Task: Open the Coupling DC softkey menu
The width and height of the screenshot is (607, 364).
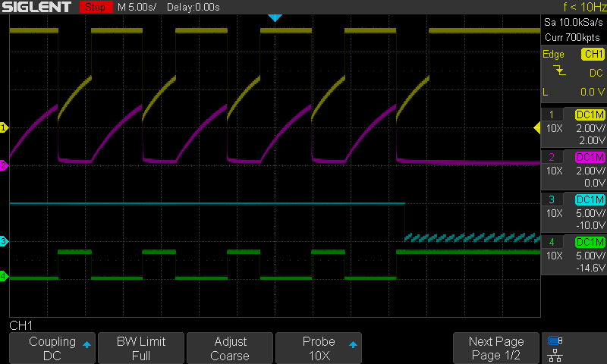Action: (x=52, y=348)
